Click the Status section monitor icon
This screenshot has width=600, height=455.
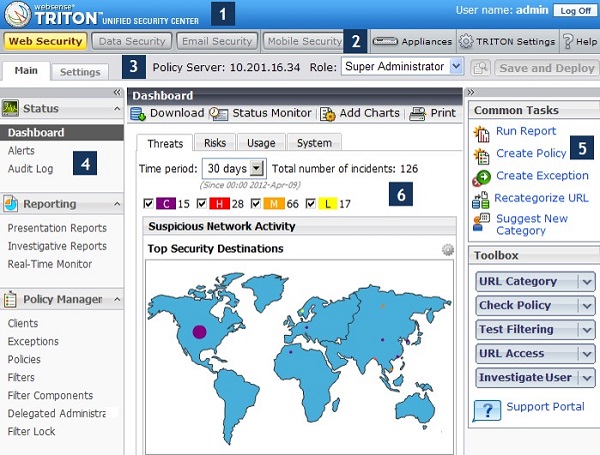(10, 108)
